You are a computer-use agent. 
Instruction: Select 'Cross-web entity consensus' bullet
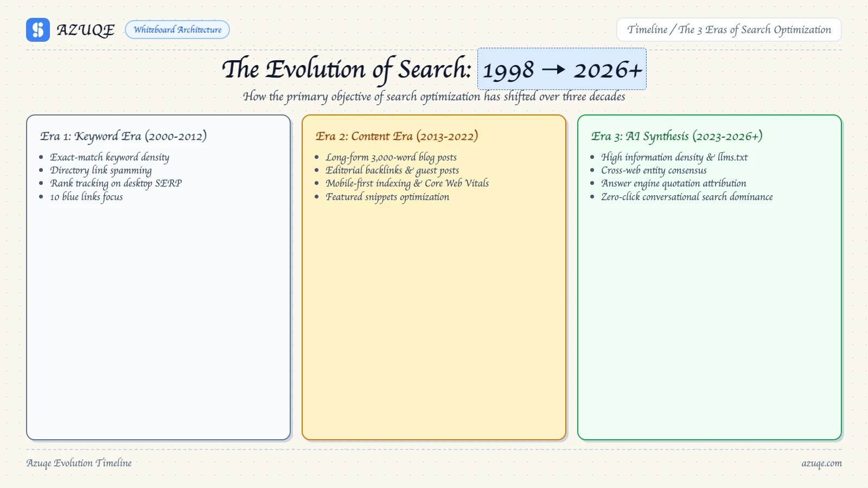coord(654,170)
